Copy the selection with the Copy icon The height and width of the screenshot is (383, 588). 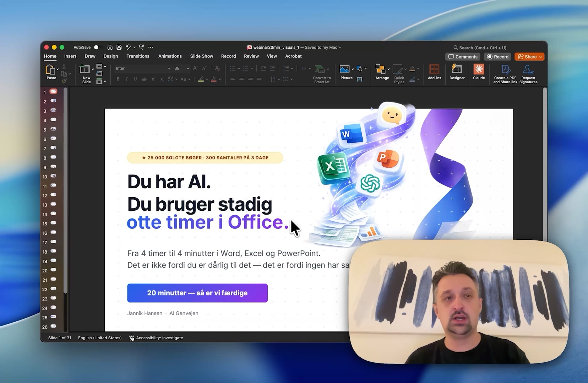(64, 74)
